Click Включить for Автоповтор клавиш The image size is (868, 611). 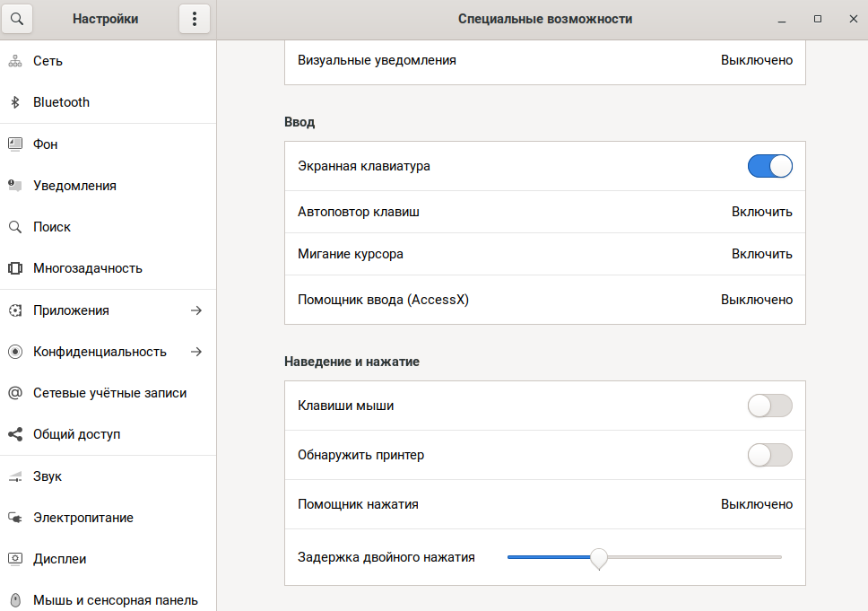tap(761, 212)
